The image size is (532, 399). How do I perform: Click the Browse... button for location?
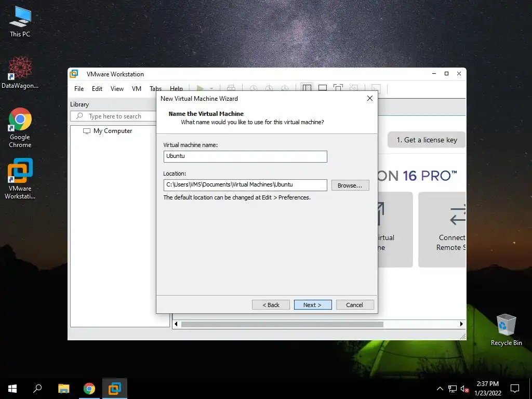point(350,185)
